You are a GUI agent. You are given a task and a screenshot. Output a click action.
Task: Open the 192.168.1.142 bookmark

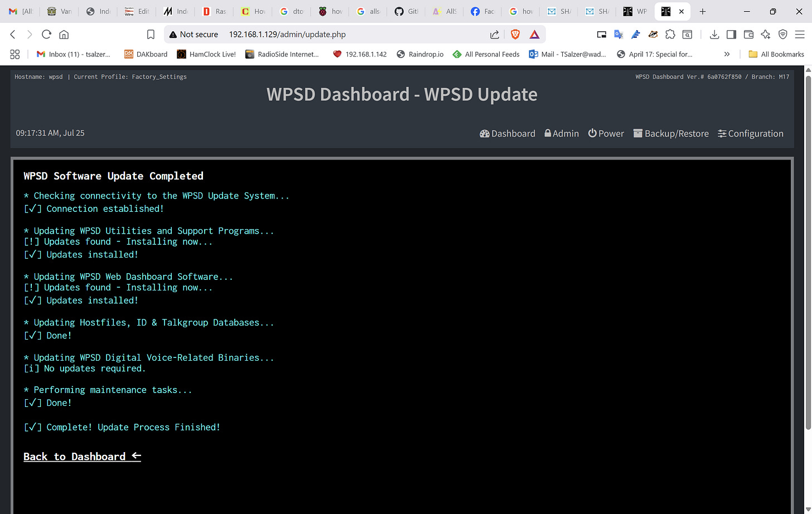pyautogui.click(x=360, y=54)
